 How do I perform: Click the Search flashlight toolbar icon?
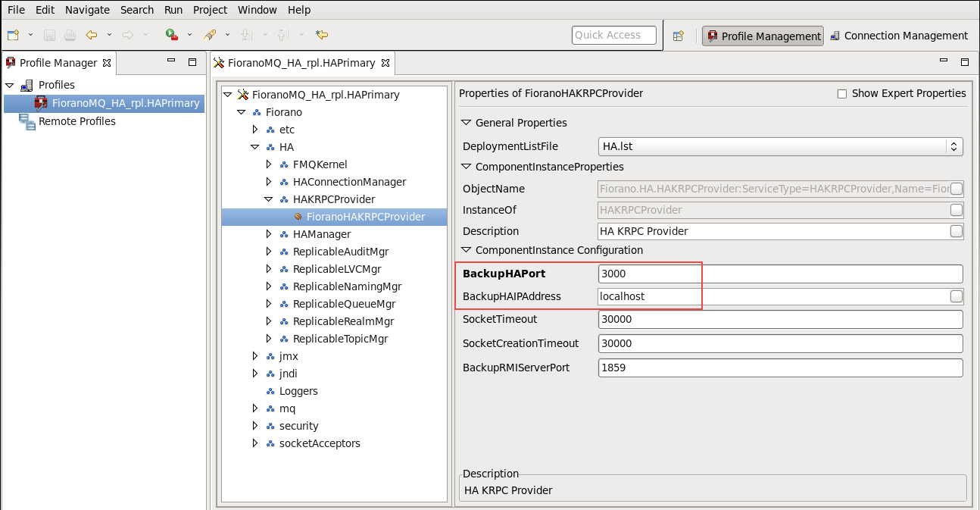coord(210,35)
